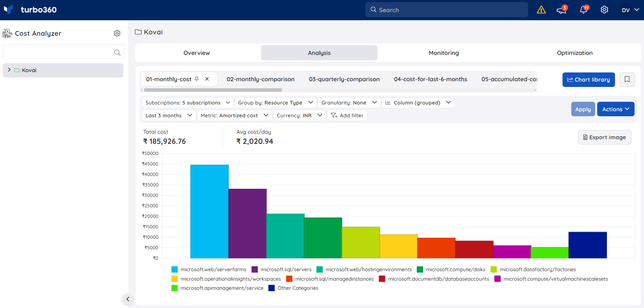Click the Avg cost/day value ₹ 2,020.94
Screen dimensions: 644x308
pos(255,142)
